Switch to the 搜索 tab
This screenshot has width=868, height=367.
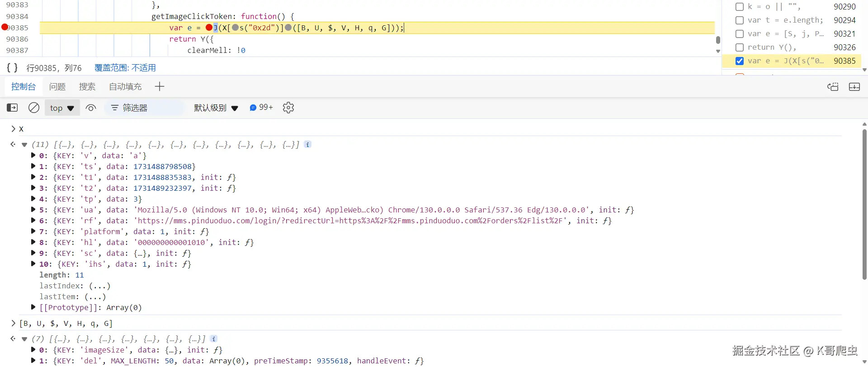87,86
